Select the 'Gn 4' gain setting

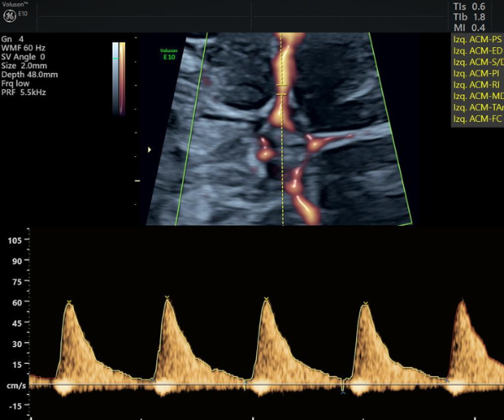pyautogui.click(x=13, y=39)
